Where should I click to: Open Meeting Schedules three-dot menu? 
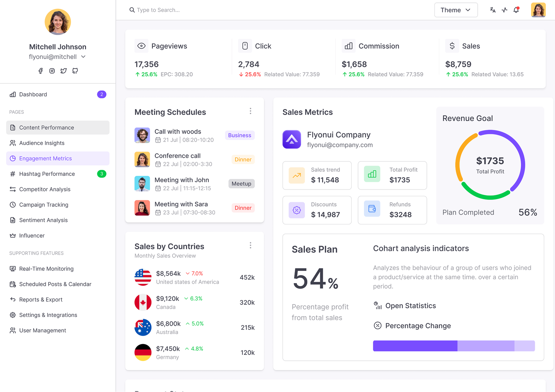pos(250,111)
